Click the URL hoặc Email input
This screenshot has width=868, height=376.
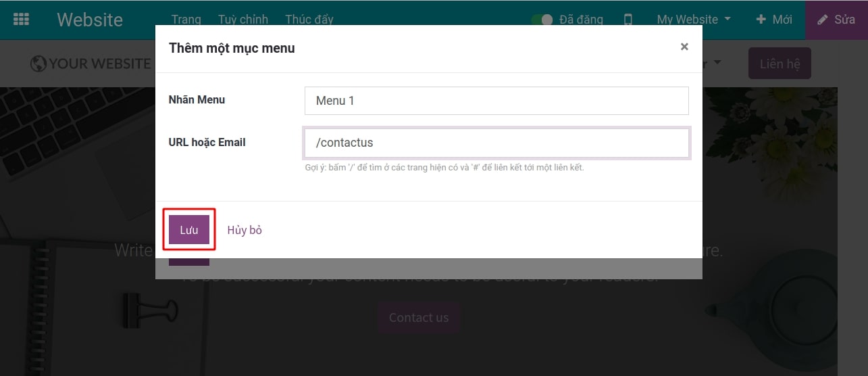tap(496, 143)
